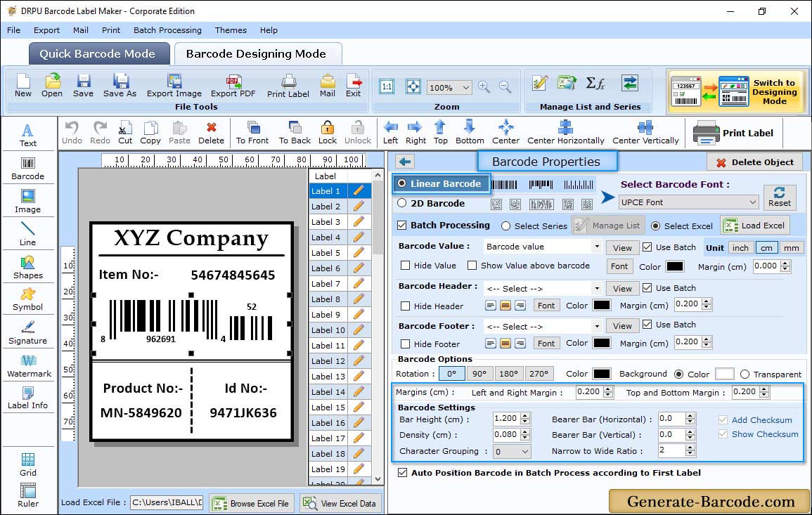Open the Batch Processing menu
812x515 pixels.
tap(167, 30)
